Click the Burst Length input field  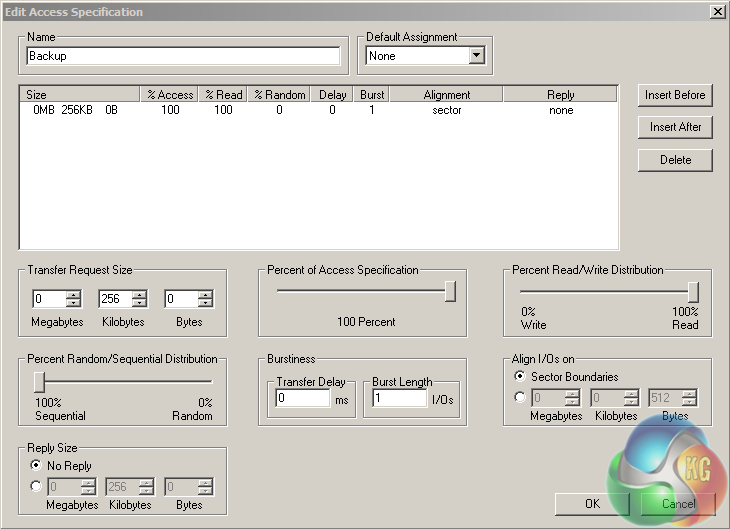point(399,398)
